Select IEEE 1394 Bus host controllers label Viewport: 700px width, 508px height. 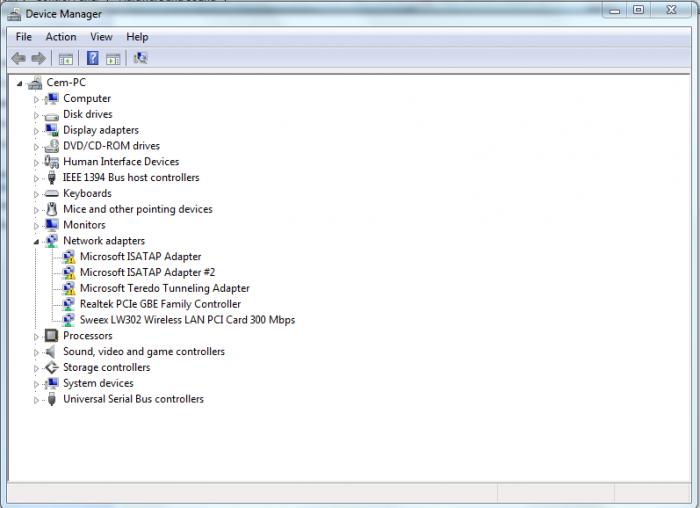point(131,178)
